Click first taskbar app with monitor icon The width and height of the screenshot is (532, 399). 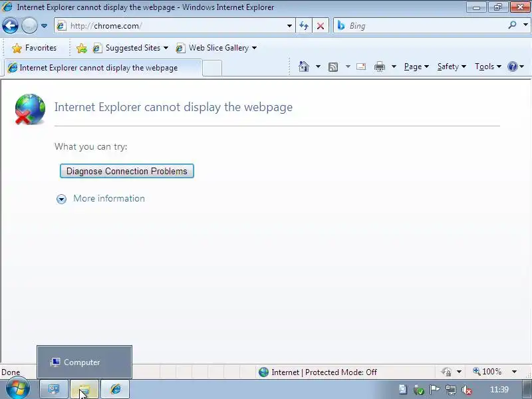tap(54, 389)
